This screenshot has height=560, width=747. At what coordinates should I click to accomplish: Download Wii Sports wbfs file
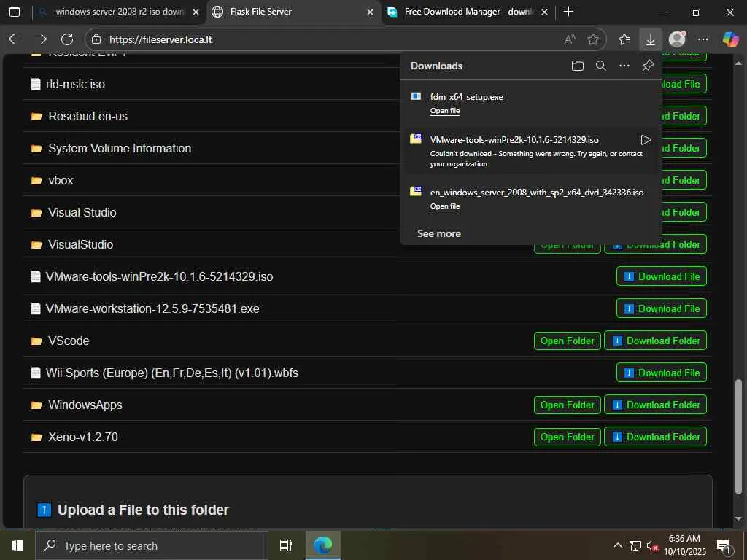click(661, 373)
